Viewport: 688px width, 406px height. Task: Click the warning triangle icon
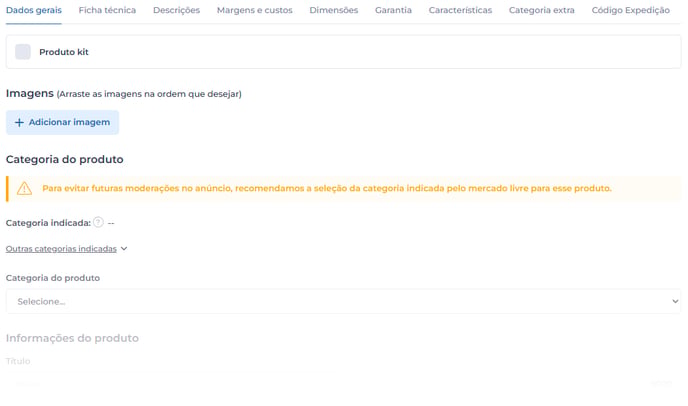click(25, 189)
